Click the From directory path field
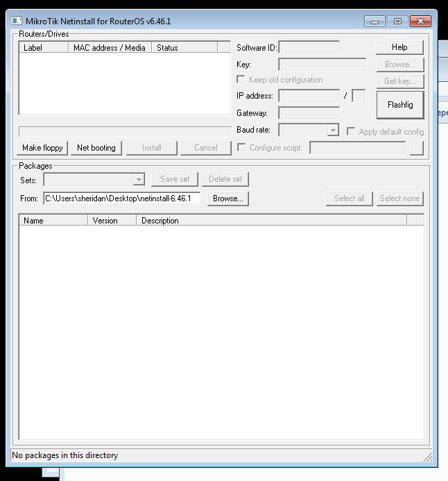The height and width of the screenshot is (481, 448). click(122, 199)
